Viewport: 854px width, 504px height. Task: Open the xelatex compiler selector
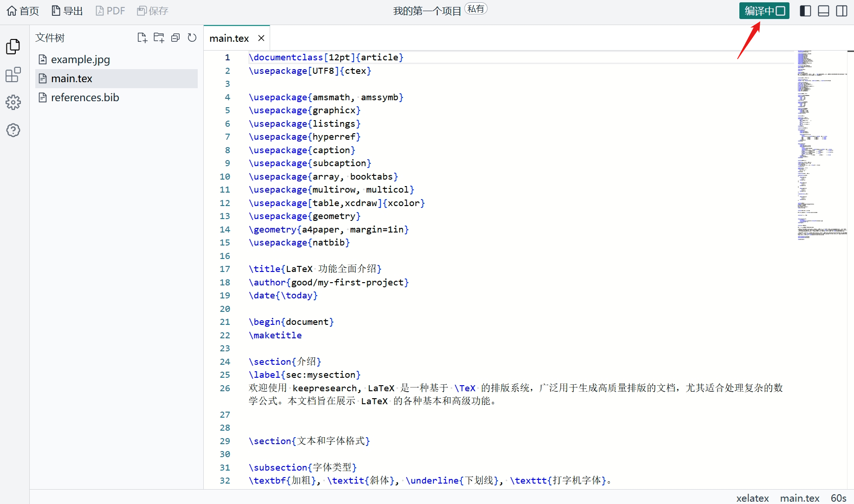(x=752, y=498)
